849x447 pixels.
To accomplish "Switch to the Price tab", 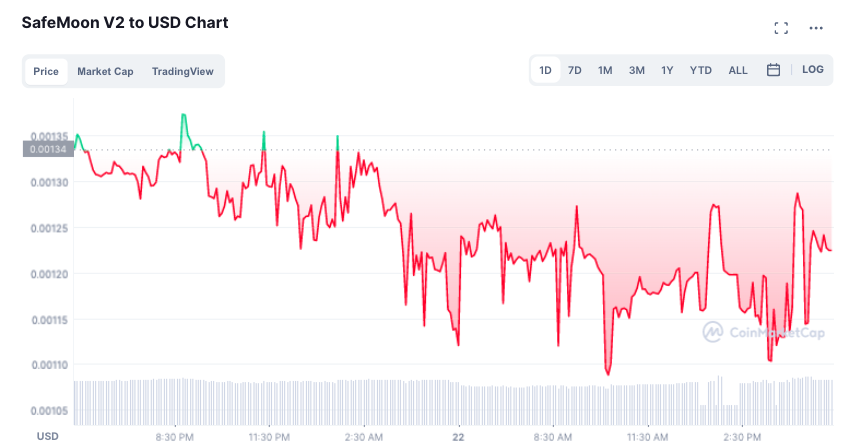I will point(46,71).
